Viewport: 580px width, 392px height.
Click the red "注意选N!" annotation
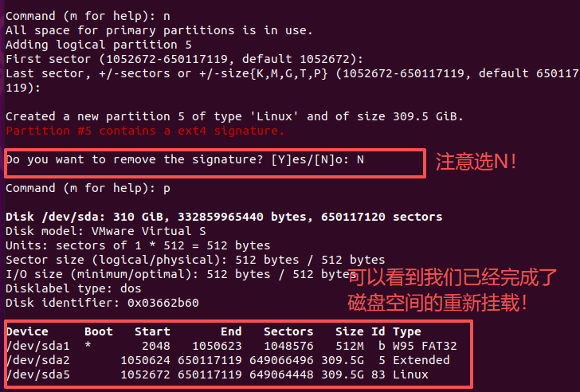476,162
